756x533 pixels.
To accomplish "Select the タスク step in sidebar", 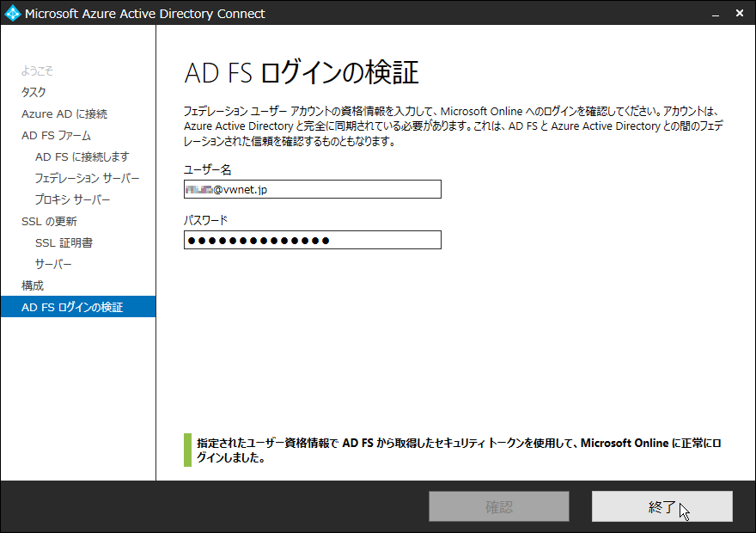I will point(34,92).
